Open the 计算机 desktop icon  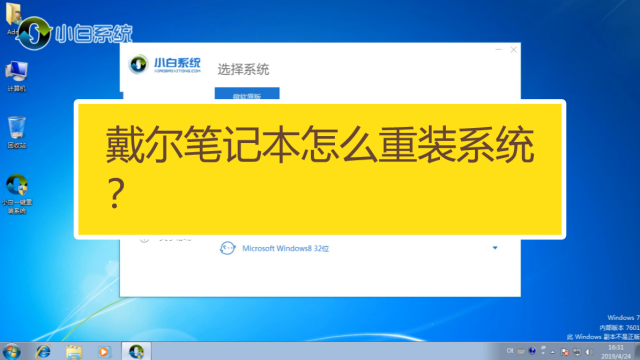tap(16, 77)
